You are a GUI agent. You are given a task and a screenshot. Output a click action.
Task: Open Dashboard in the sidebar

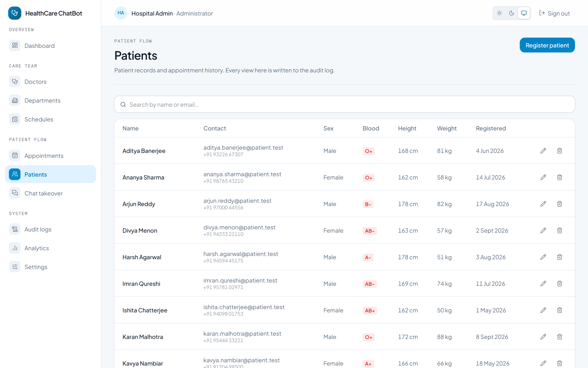click(x=50, y=46)
